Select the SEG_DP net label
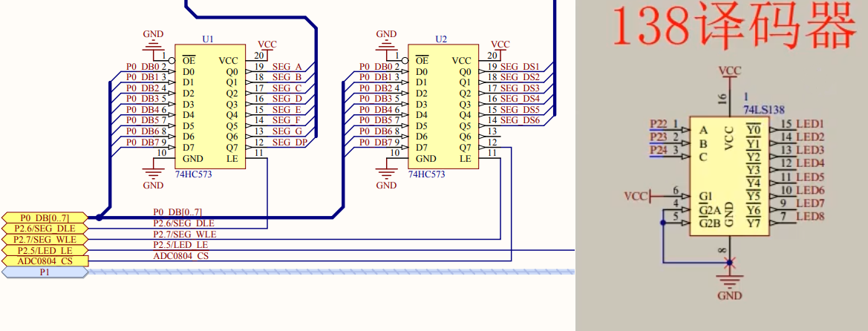 [290, 142]
